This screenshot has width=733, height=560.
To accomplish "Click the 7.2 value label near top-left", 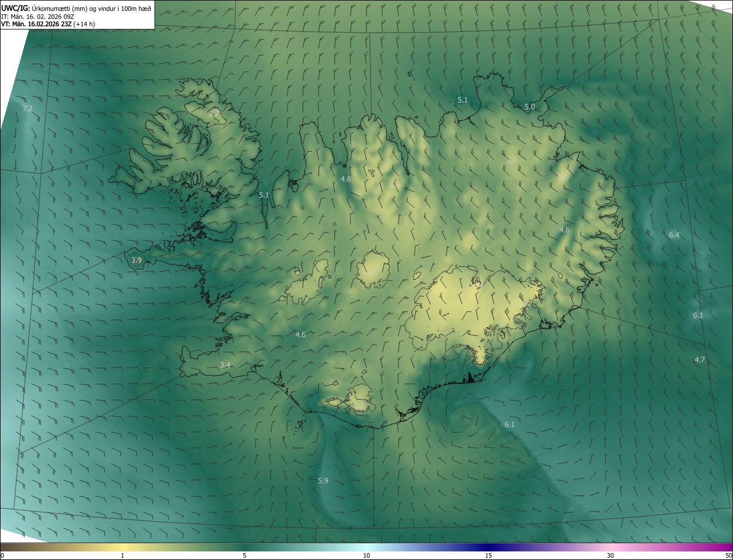I will click(x=27, y=108).
